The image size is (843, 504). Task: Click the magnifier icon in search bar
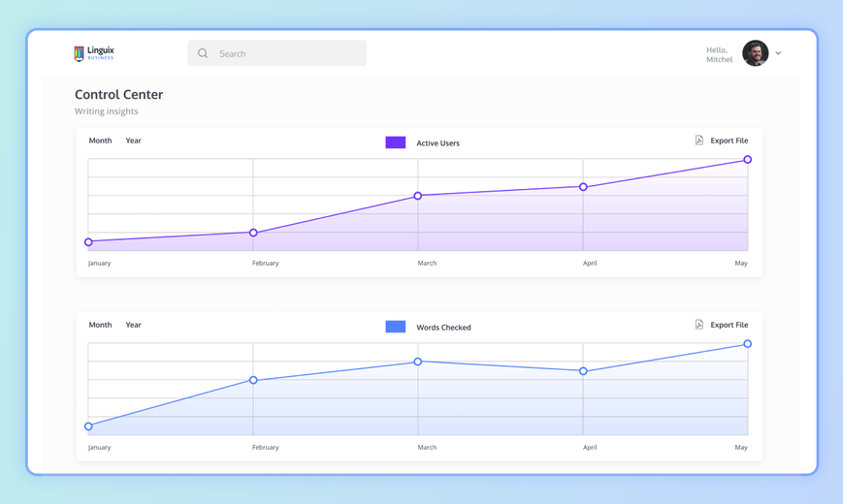click(203, 53)
